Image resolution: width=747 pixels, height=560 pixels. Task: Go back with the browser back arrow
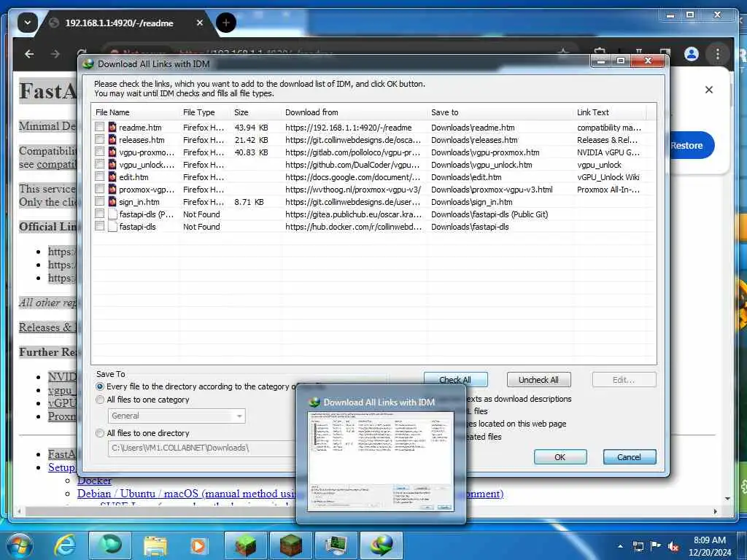(29, 54)
